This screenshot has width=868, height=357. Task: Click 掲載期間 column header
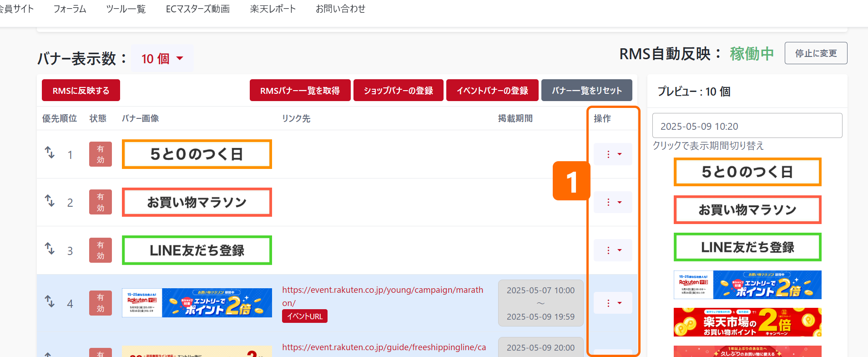pyautogui.click(x=515, y=118)
